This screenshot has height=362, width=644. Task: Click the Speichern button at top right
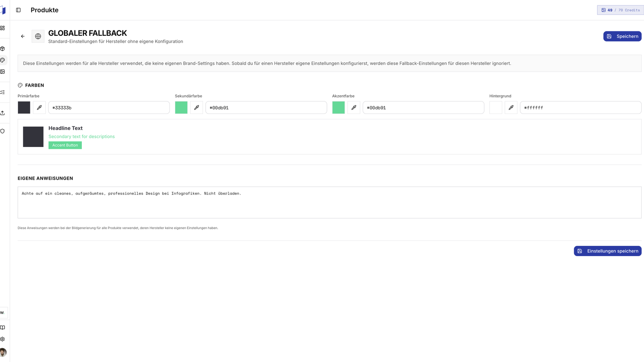(622, 36)
